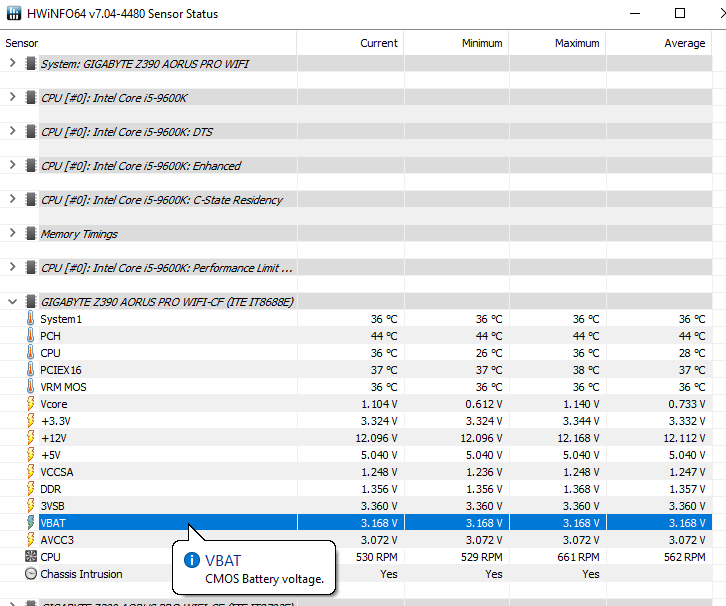Click the thermometer icon for System1
The height and width of the screenshot is (606, 726).
pyautogui.click(x=31, y=319)
